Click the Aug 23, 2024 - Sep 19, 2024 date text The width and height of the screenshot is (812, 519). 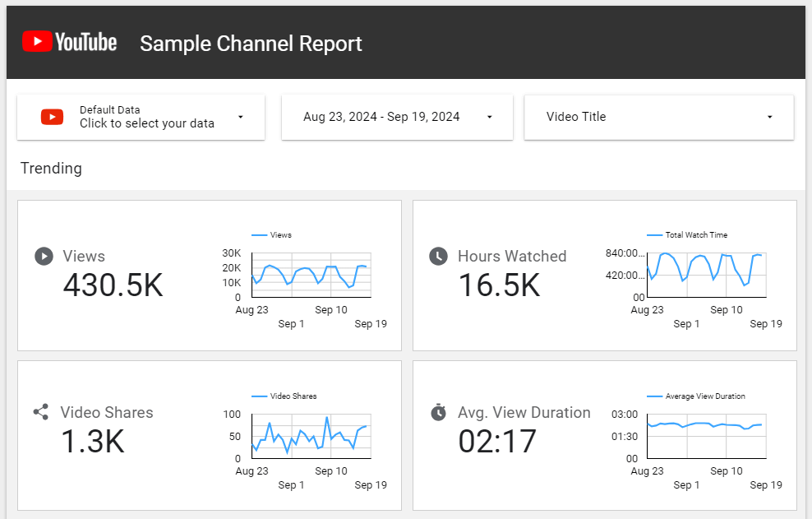[381, 117]
